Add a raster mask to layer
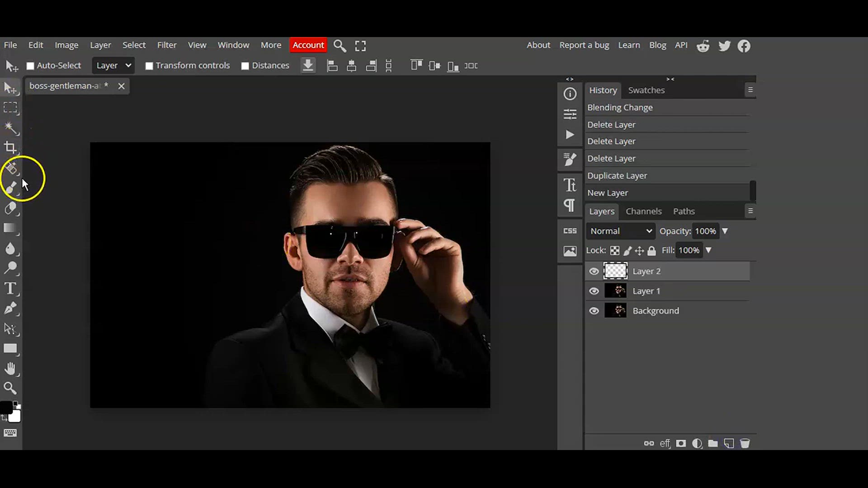Screen dimensions: 868x488 pyautogui.click(x=681, y=443)
